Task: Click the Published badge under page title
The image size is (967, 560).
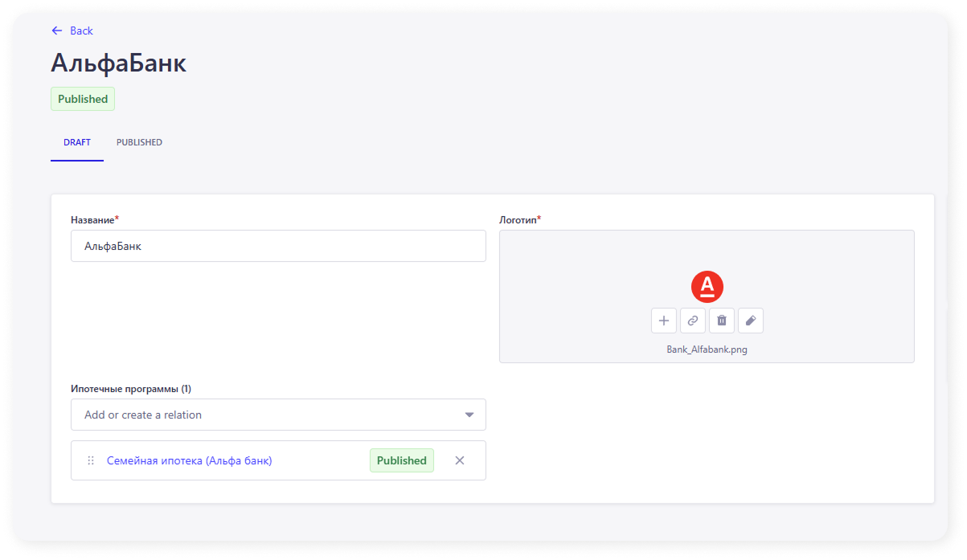Action: (x=83, y=99)
